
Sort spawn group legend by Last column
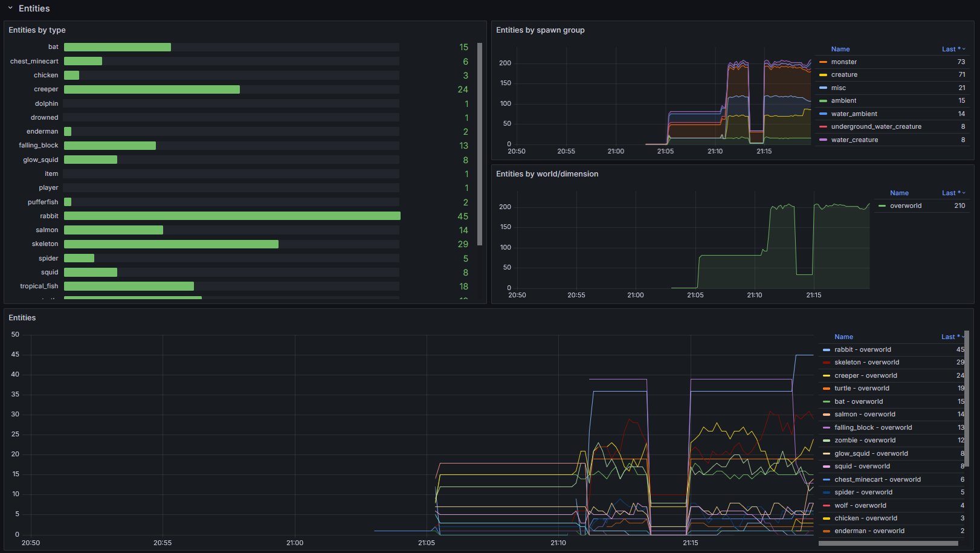coord(953,50)
